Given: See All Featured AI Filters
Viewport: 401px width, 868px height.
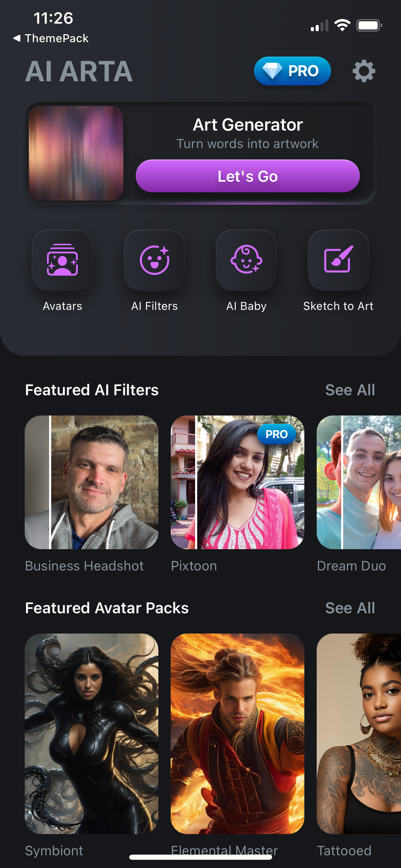Looking at the screenshot, I should click(350, 390).
